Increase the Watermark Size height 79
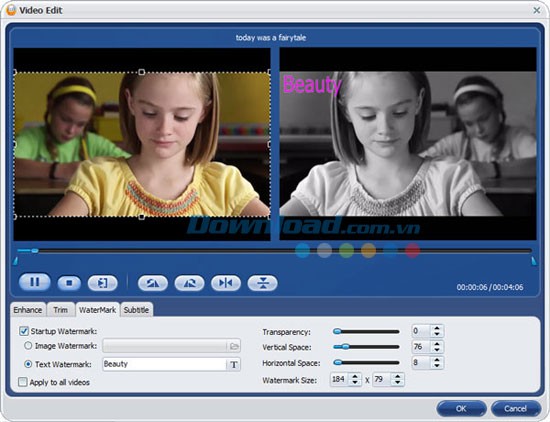Image resolution: width=550 pixels, height=422 pixels. point(398,376)
